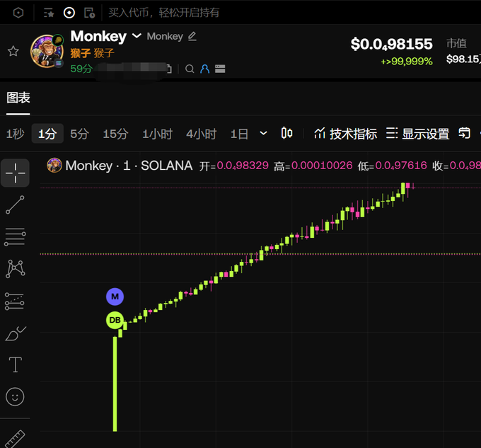Click the Solana chain badge on avatar
The height and width of the screenshot is (448, 481).
point(58,63)
